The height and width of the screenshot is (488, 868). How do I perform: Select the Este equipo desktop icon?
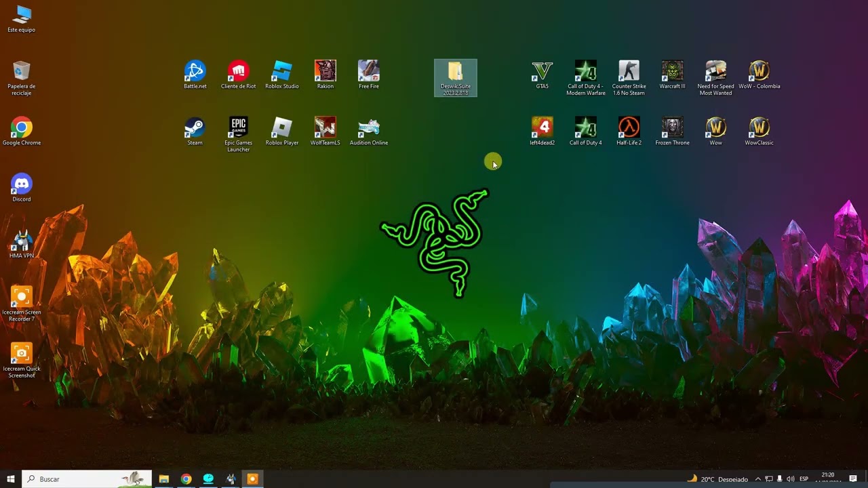pyautogui.click(x=22, y=19)
